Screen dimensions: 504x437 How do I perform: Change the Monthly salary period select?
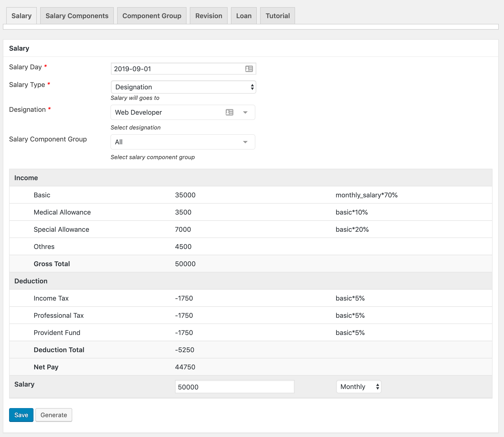pos(358,387)
